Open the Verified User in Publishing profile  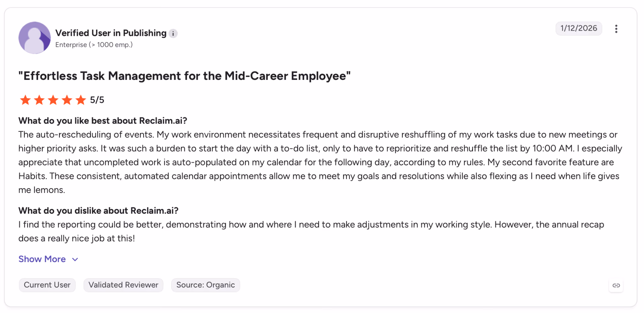click(111, 33)
